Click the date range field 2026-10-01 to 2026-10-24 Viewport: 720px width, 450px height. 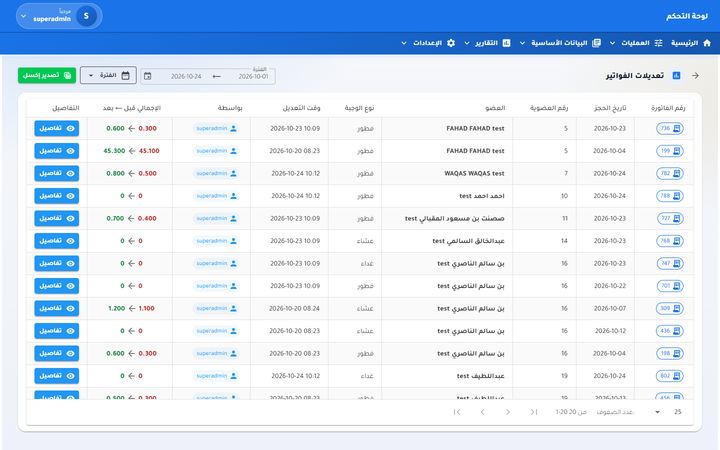[x=208, y=76]
